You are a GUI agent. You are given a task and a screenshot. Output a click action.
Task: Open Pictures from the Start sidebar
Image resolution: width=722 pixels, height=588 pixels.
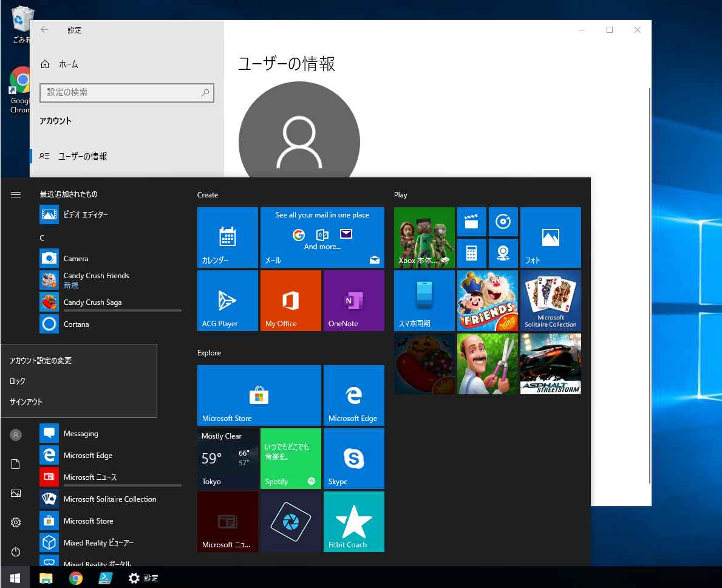[x=16, y=493]
